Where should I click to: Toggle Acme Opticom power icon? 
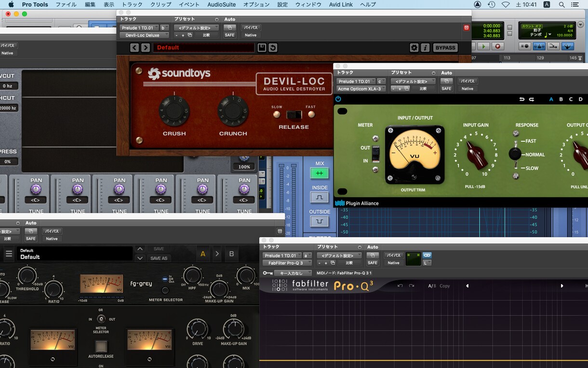338,99
